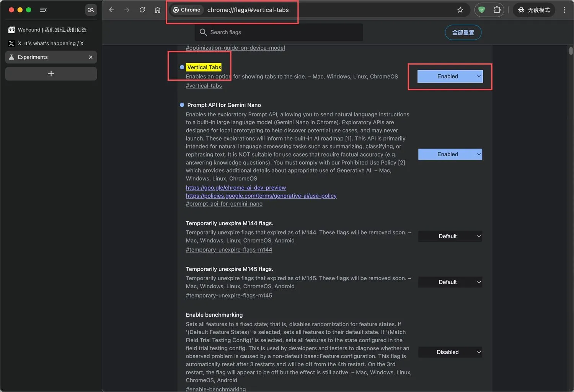Viewport: 574px width, 392px height.
Task: Go back to previous page
Action: [x=112, y=10]
